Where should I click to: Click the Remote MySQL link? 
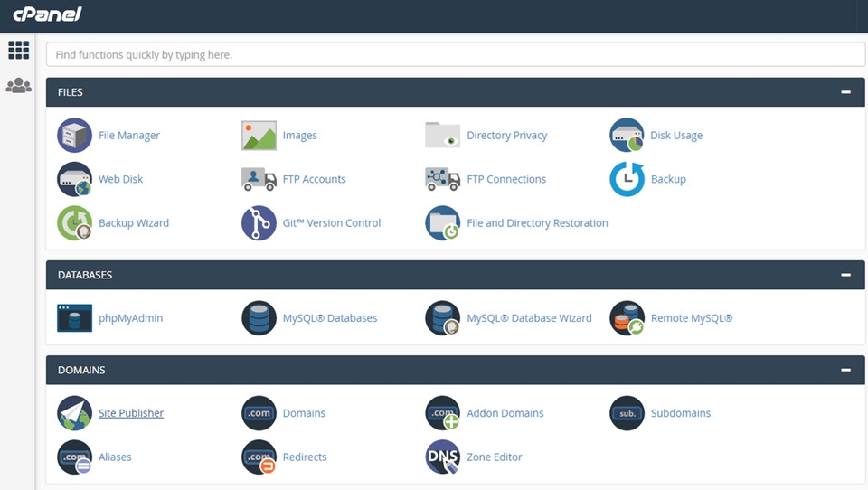pyautogui.click(x=692, y=318)
